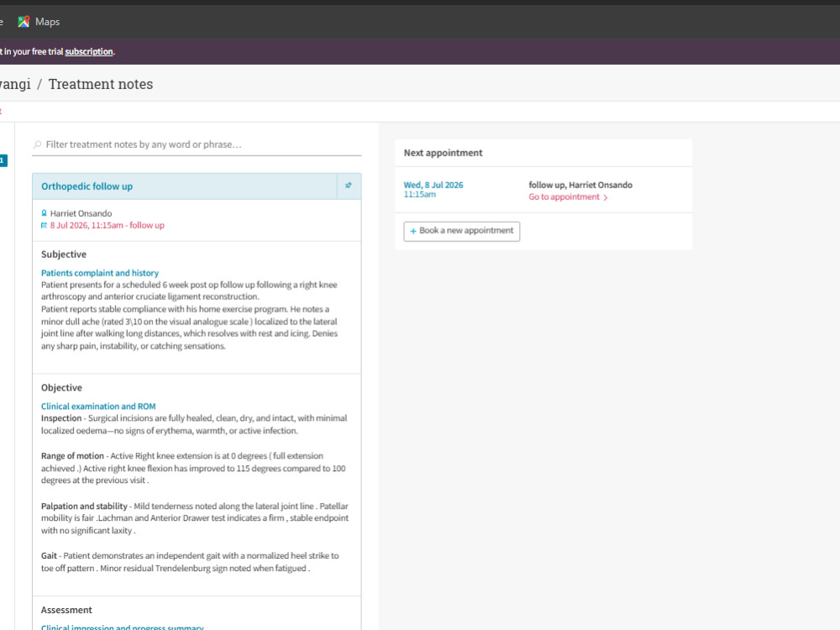Screen dimensions: 840x630
Task: Open the 8 Jul 2026, 11:15am follow up link
Action: (108, 225)
